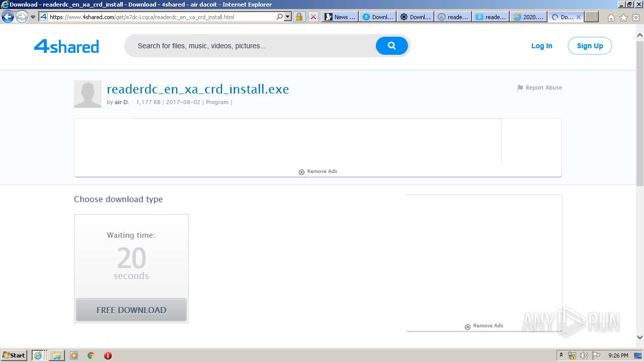The image size is (644, 362).
Task: Open Favorites star icon
Action: [x=623, y=18]
